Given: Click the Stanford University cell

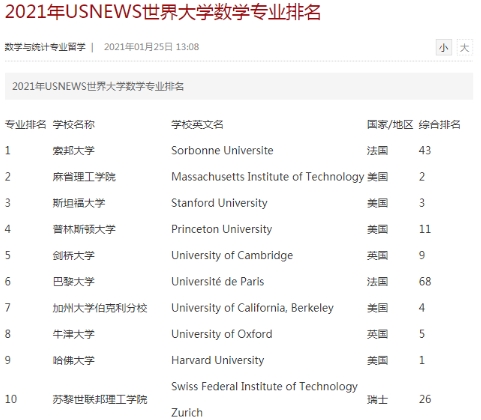Looking at the screenshot, I should (219, 203).
